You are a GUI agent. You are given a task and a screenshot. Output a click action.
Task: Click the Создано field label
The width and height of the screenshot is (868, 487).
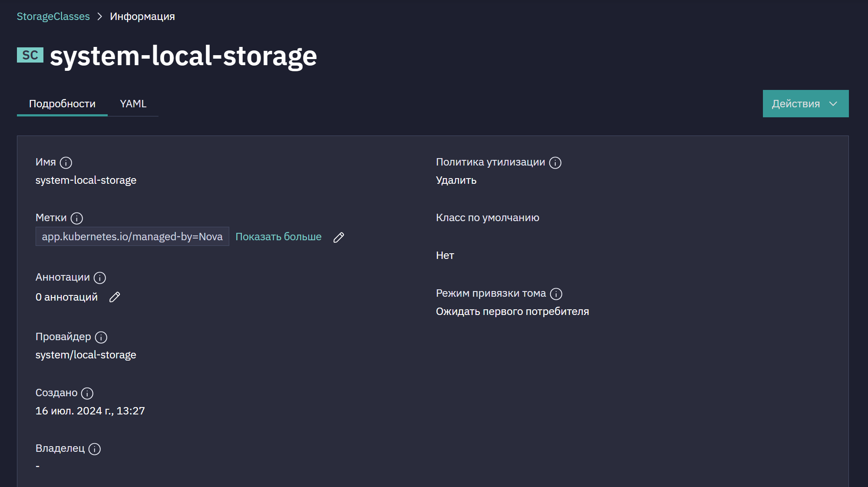pos(56,393)
